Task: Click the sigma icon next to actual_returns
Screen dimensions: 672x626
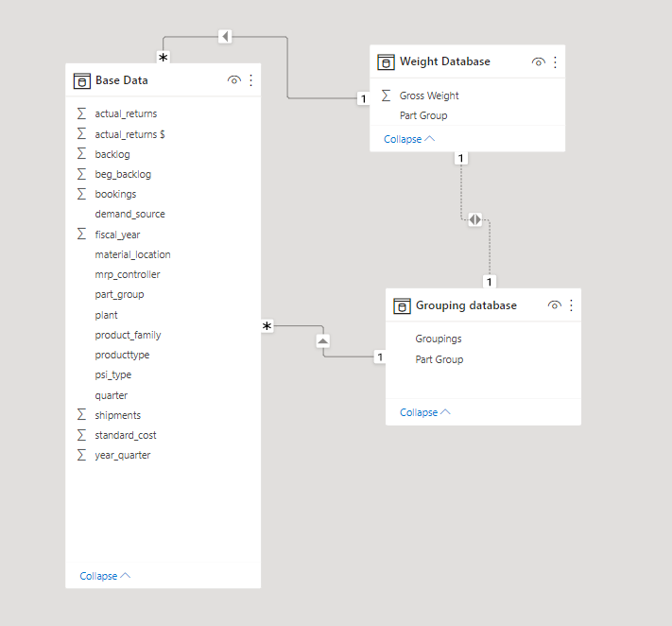Action: pos(81,113)
